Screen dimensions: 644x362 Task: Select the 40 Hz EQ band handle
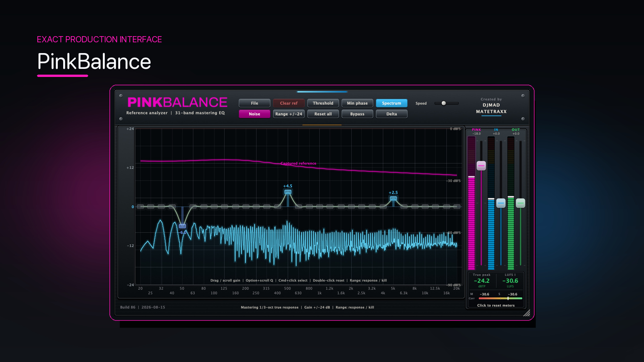pyautogui.click(x=172, y=207)
